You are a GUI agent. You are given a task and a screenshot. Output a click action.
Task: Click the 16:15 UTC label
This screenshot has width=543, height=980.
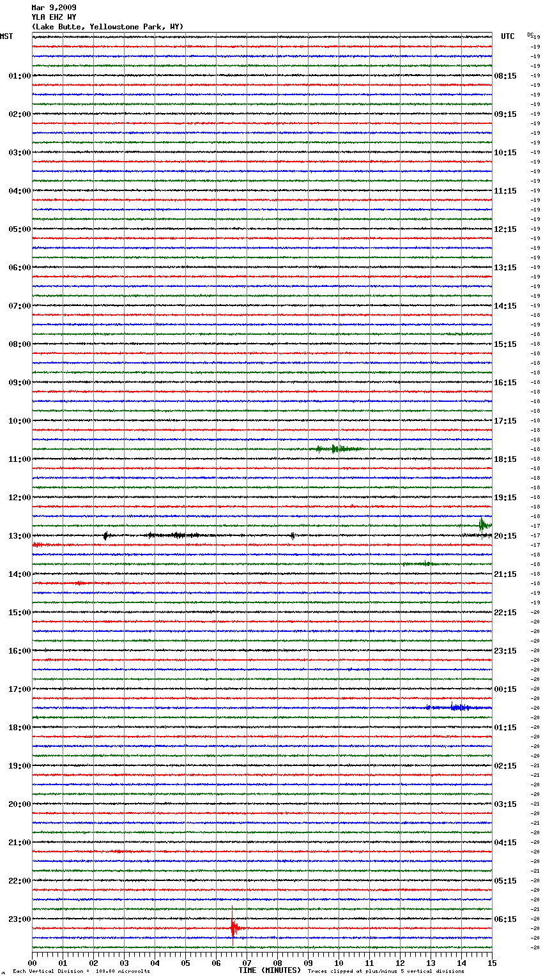pyautogui.click(x=505, y=383)
